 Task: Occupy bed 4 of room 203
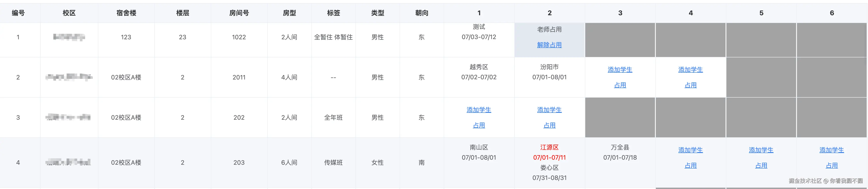pos(690,165)
